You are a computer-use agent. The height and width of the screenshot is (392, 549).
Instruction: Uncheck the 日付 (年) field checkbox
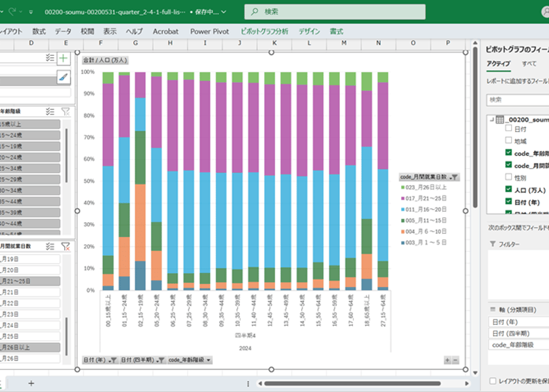pyautogui.click(x=509, y=201)
